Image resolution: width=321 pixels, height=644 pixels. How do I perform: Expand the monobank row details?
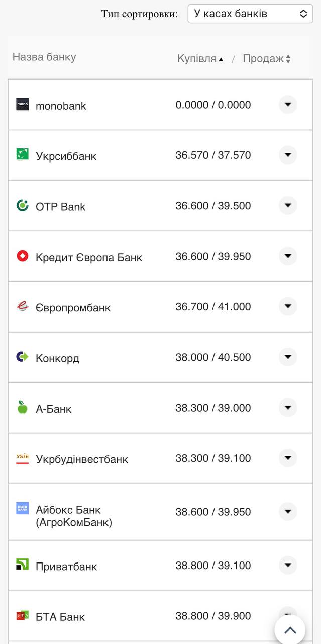(288, 105)
